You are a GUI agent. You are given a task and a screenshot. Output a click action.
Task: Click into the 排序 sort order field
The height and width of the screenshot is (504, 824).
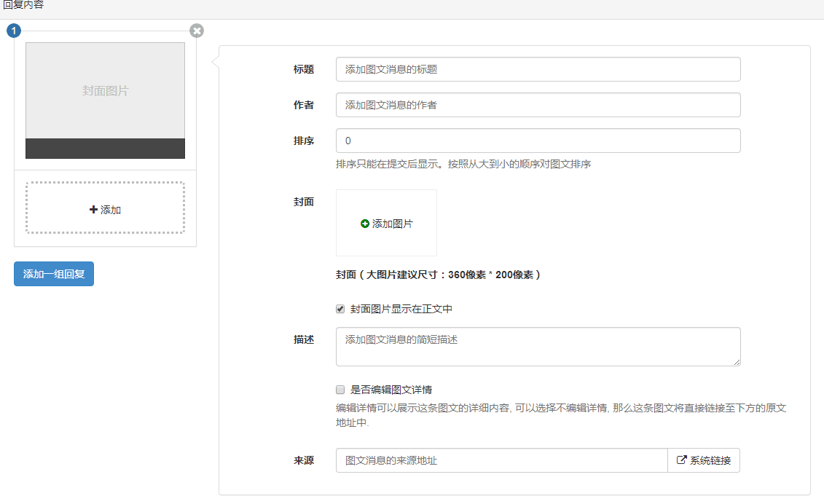pos(538,141)
